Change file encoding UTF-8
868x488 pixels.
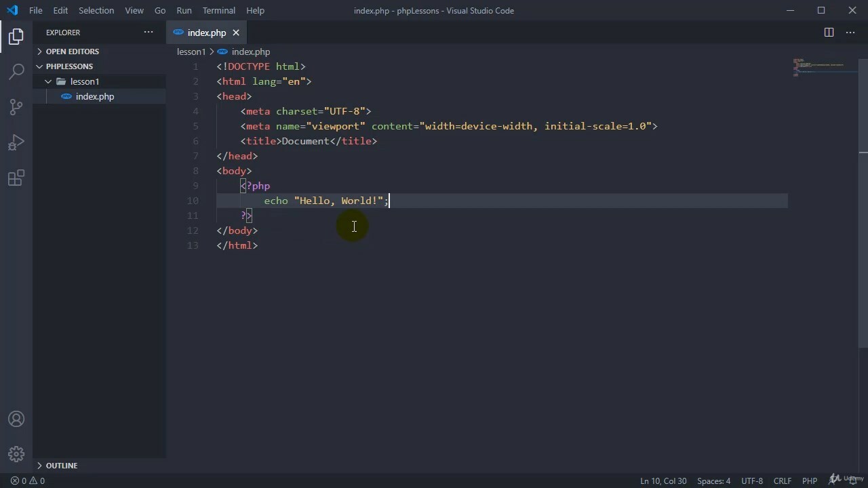[x=752, y=481]
